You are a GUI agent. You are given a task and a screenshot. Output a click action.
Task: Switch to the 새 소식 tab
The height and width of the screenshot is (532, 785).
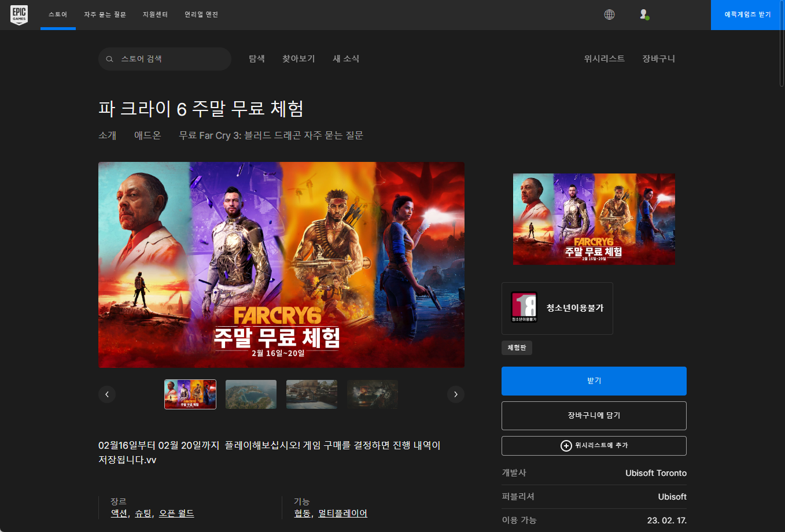point(346,58)
